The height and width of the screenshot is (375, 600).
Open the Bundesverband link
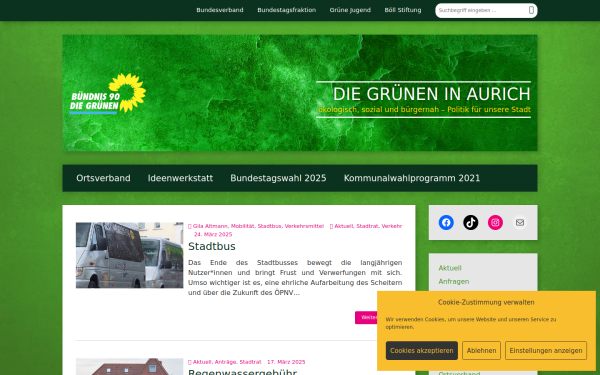220,10
